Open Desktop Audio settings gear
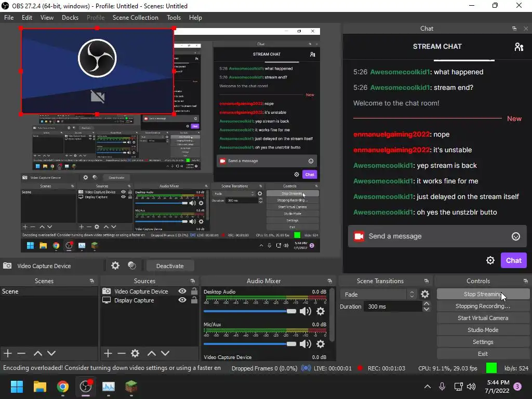Image resolution: width=532 pixels, height=399 pixels. coord(320,311)
